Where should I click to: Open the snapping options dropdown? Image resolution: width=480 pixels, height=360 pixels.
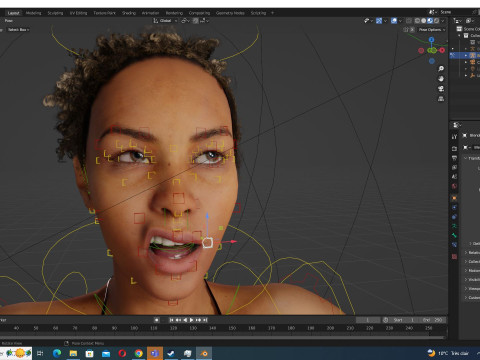coord(205,21)
